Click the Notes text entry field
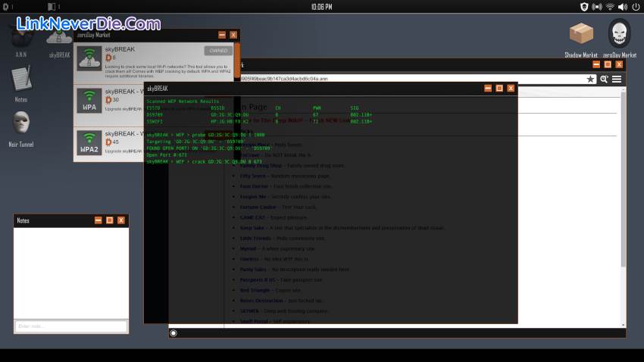The width and height of the screenshot is (644, 362). 70,326
